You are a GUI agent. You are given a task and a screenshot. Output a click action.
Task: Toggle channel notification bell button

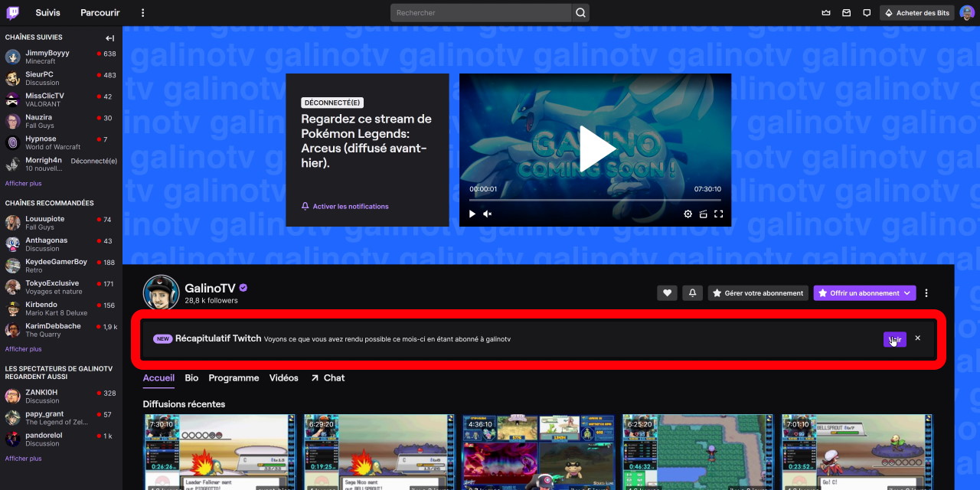692,293
